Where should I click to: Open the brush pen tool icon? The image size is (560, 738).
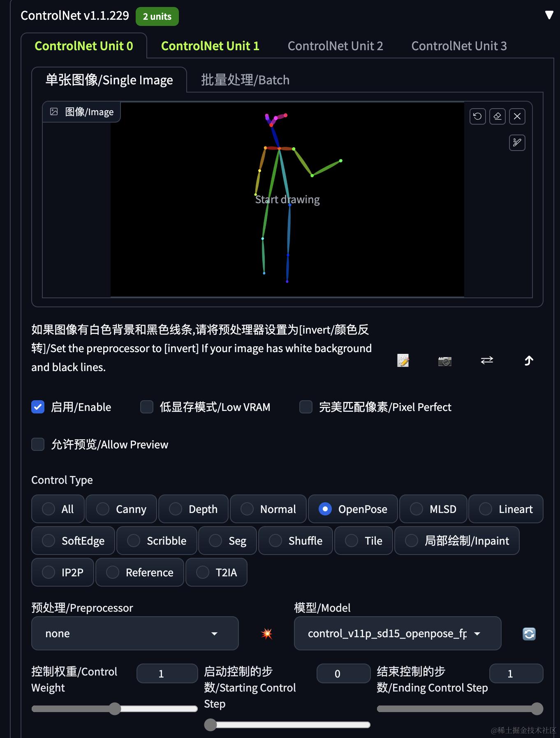(x=517, y=143)
